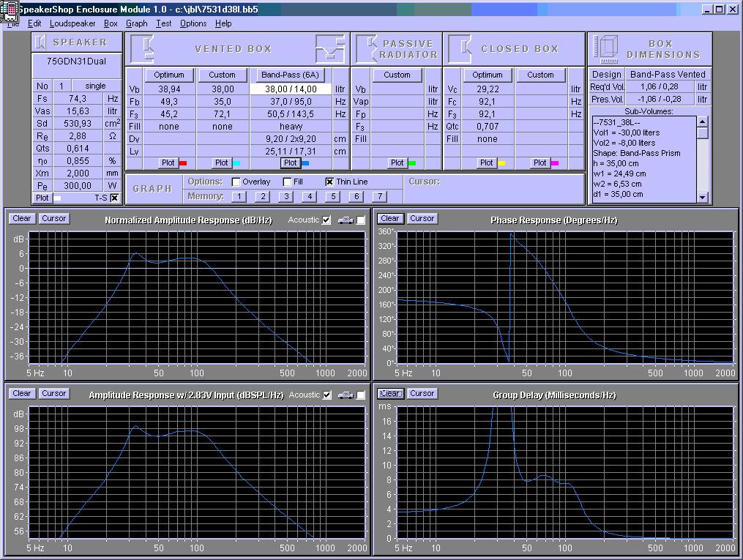This screenshot has height=560, width=743.
Task: Open the Options menu
Action: pyautogui.click(x=193, y=23)
